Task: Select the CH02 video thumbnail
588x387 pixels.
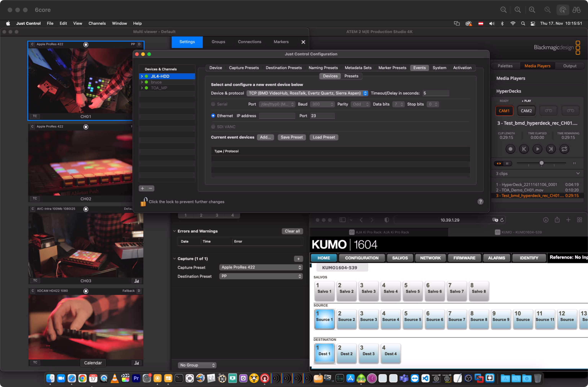Action: 80,163
